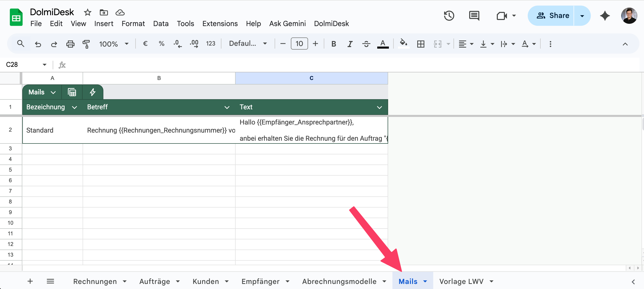Click the print icon
644x289 pixels.
click(x=70, y=44)
